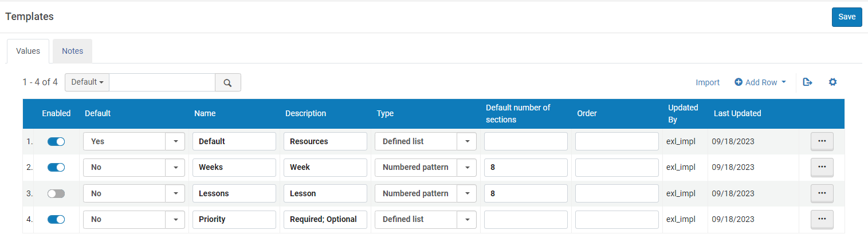Open Add Row dropdown menu

(x=760, y=82)
